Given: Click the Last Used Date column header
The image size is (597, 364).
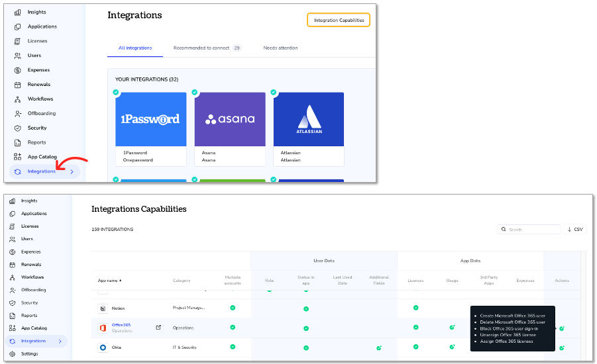Looking at the screenshot, I should click(x=343, y=281).
